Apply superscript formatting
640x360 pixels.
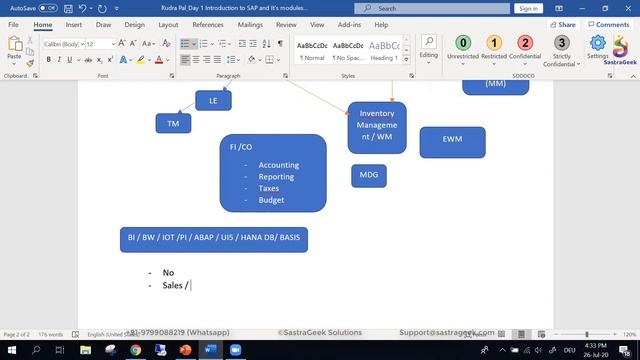coord(110,60)
